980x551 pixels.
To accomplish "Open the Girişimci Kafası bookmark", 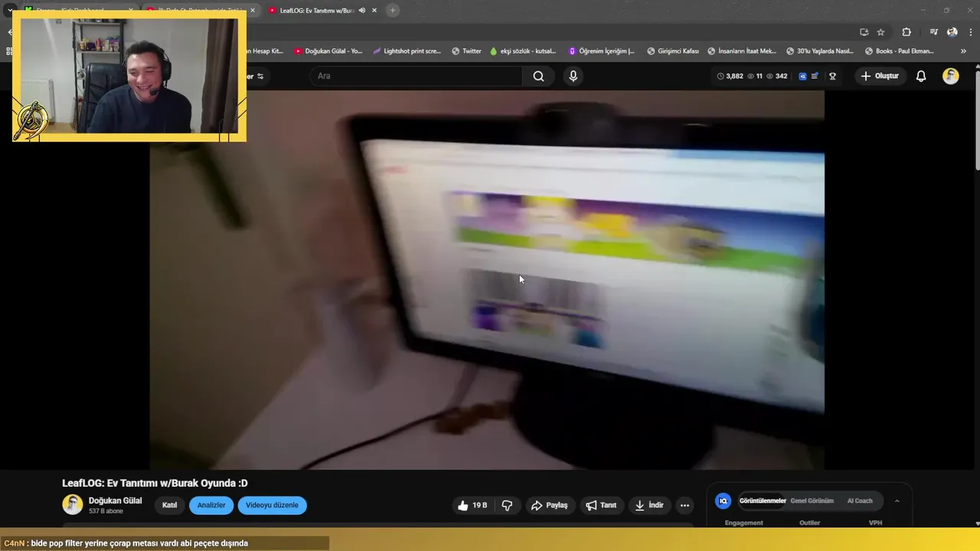I will [672, 51].
